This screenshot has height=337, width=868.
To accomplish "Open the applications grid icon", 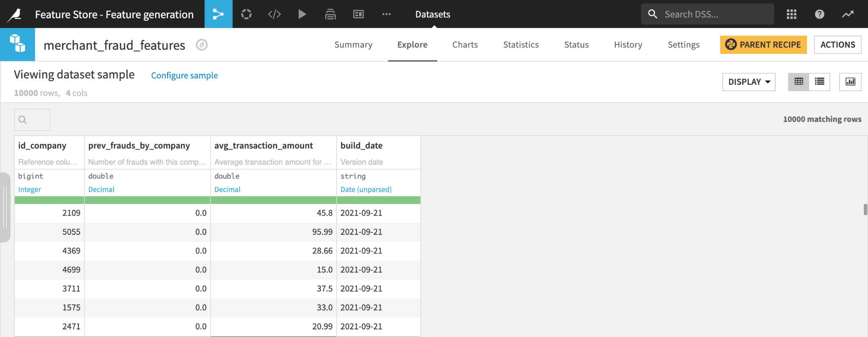I will 791,14.
